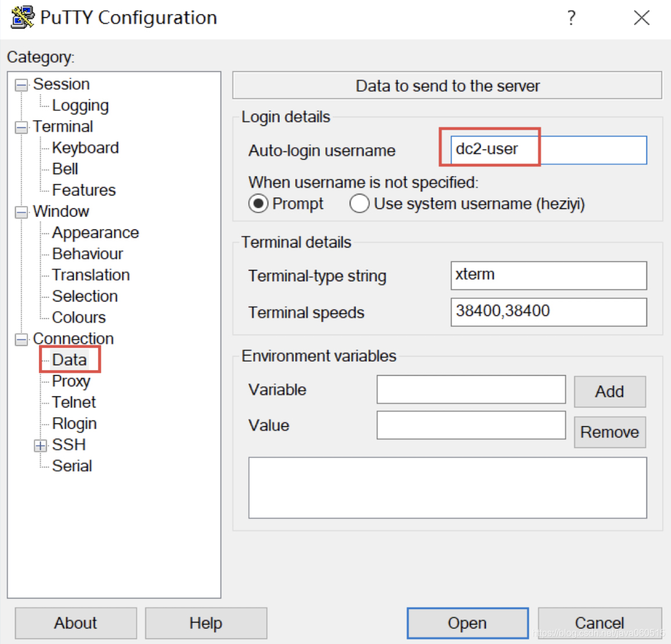Click the Terminal speeds field

point(549,312)
